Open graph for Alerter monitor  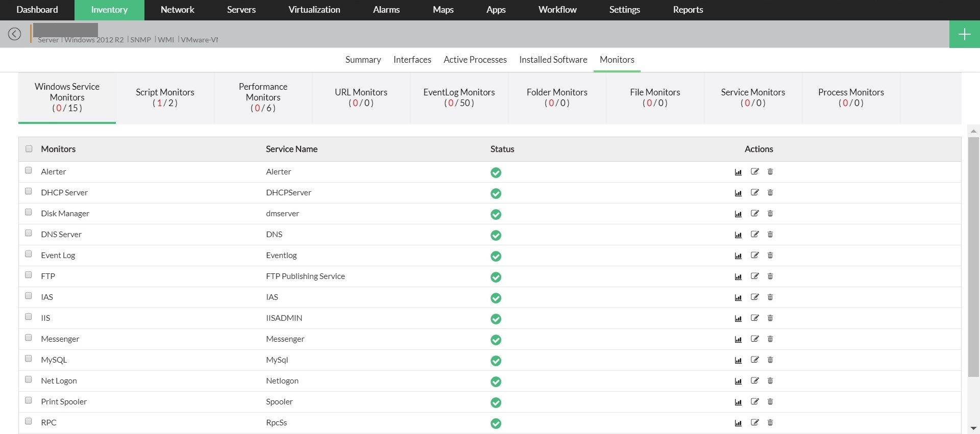coord(738,172)
